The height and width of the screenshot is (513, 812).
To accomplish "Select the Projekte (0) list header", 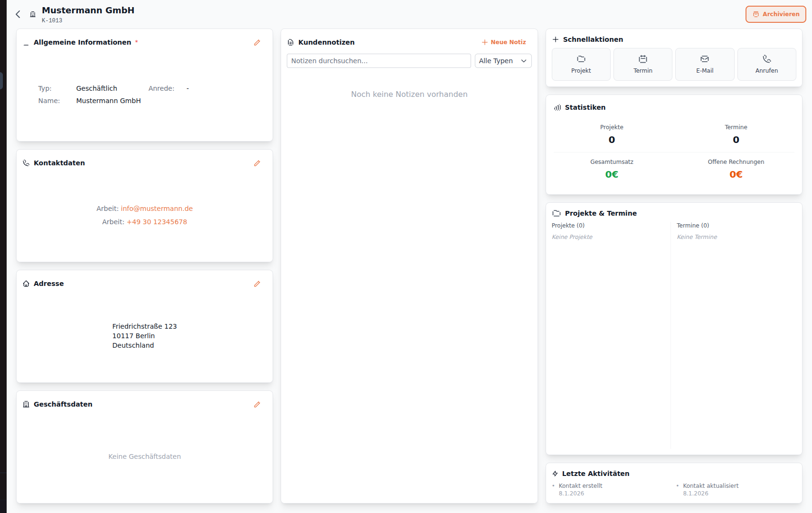I will (x=568, y=226).
